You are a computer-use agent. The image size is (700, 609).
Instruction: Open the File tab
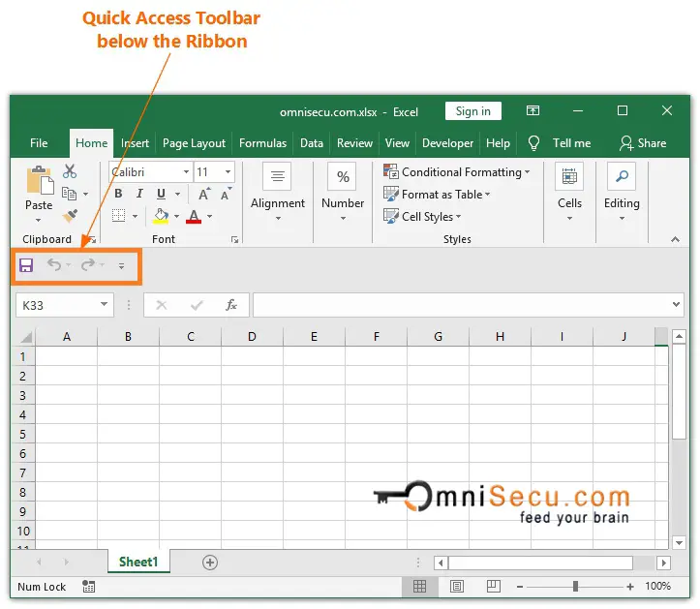[x=39, y=143]
